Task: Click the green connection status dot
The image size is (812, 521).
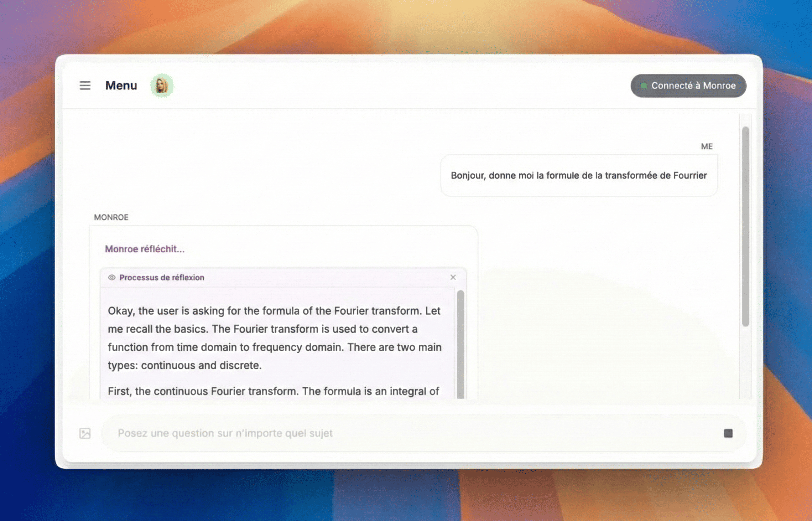Action: click(x=643, y=85)
